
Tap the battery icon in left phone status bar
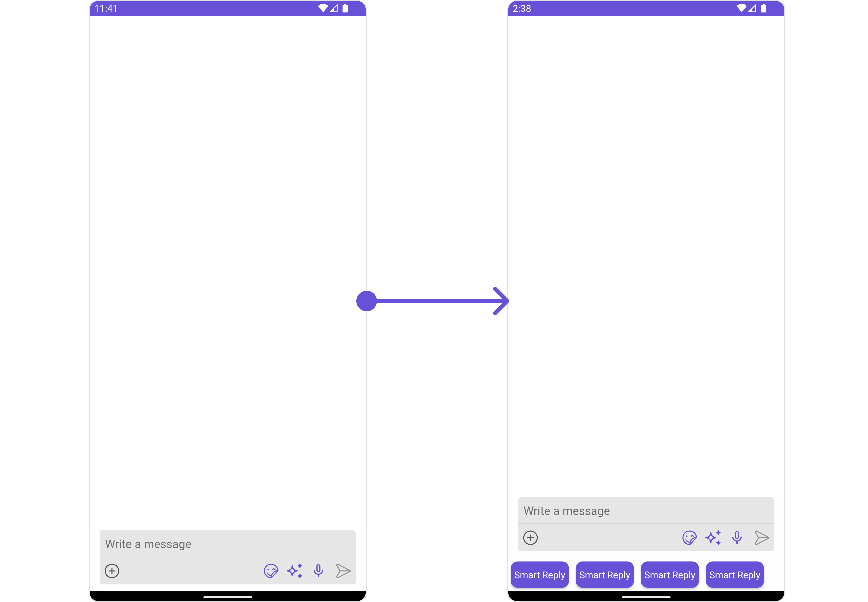click(x=345, y=8)
